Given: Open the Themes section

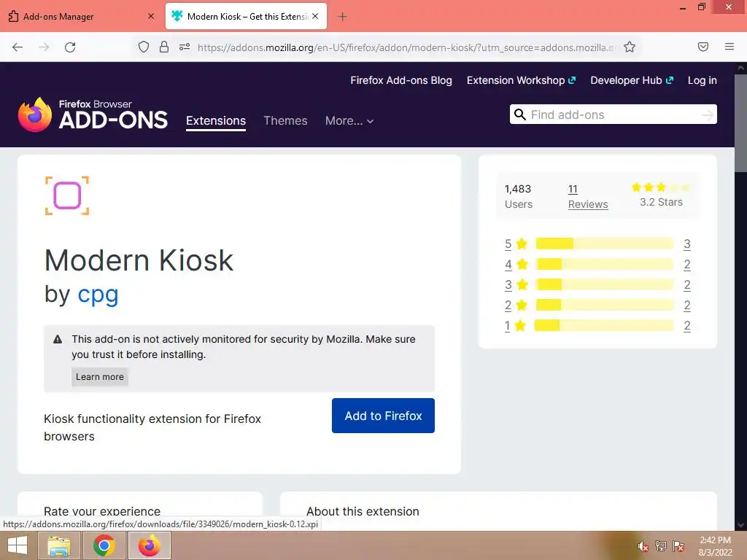Looking at the screenshot, I should click(x=285, y=121).
